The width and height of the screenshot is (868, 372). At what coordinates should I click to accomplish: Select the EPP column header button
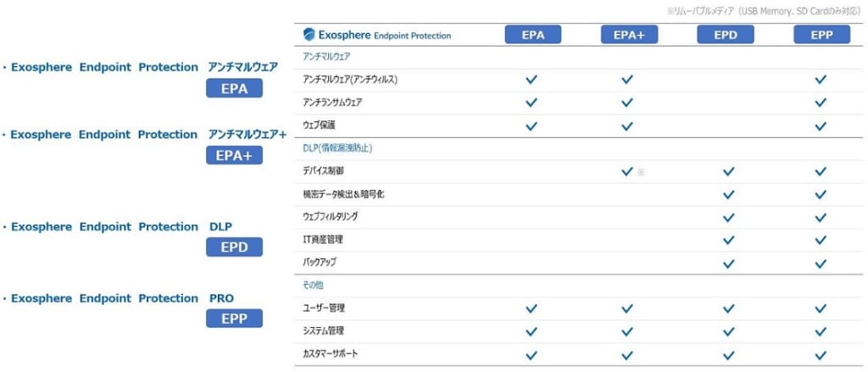pyautogui.click(x=821, y=35)
